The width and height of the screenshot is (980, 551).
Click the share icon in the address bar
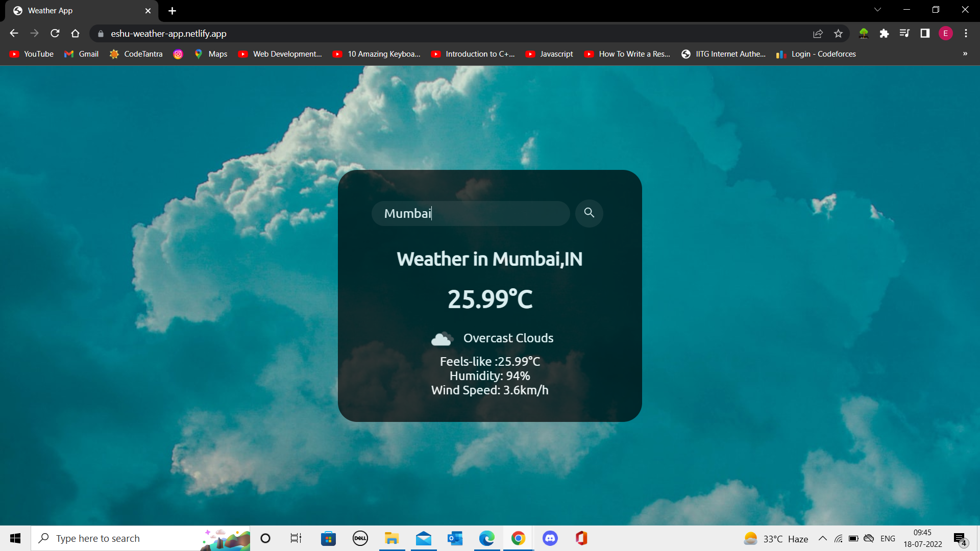point(818,33)
